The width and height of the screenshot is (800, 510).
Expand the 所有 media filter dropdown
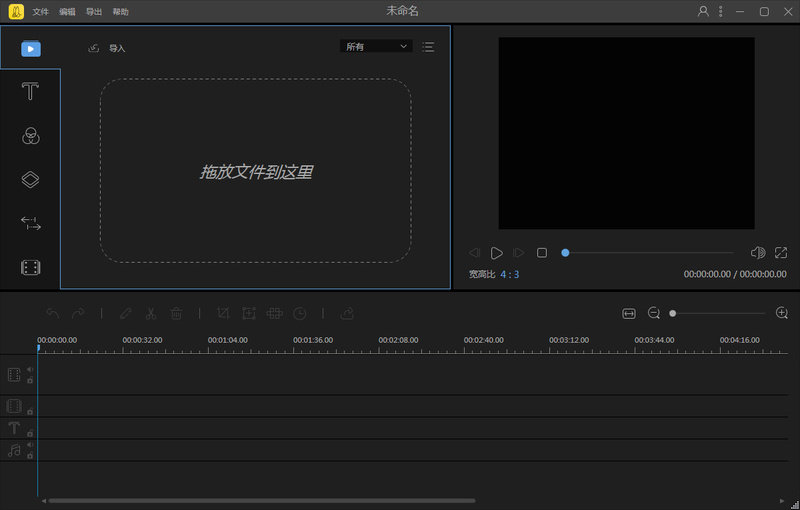pos(376,46)
